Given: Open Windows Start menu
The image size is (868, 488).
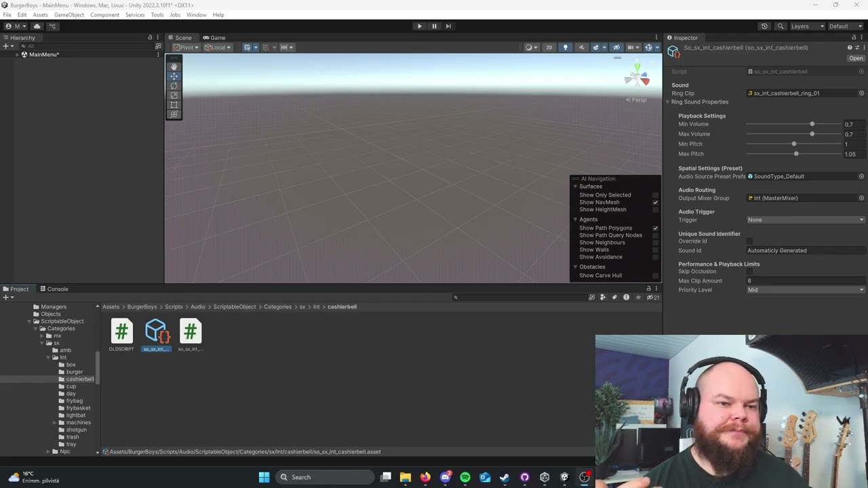Looking at the screenshot, I should tap(264, 477).
